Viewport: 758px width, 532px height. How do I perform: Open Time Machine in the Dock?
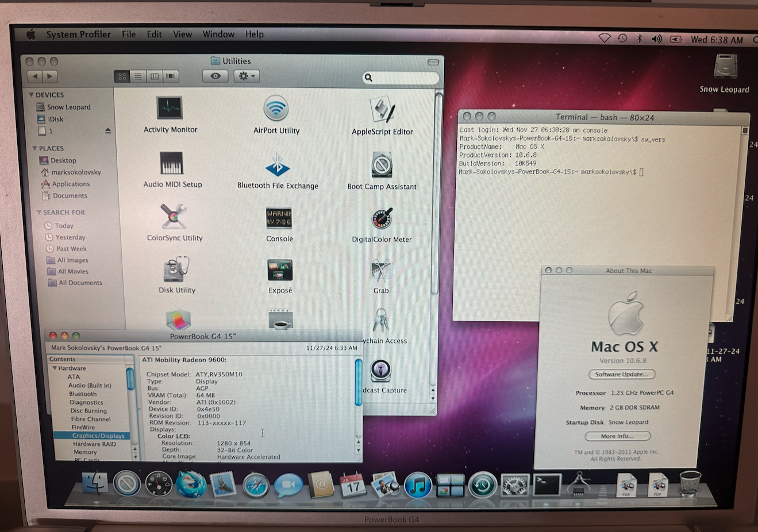click(482, 485)
